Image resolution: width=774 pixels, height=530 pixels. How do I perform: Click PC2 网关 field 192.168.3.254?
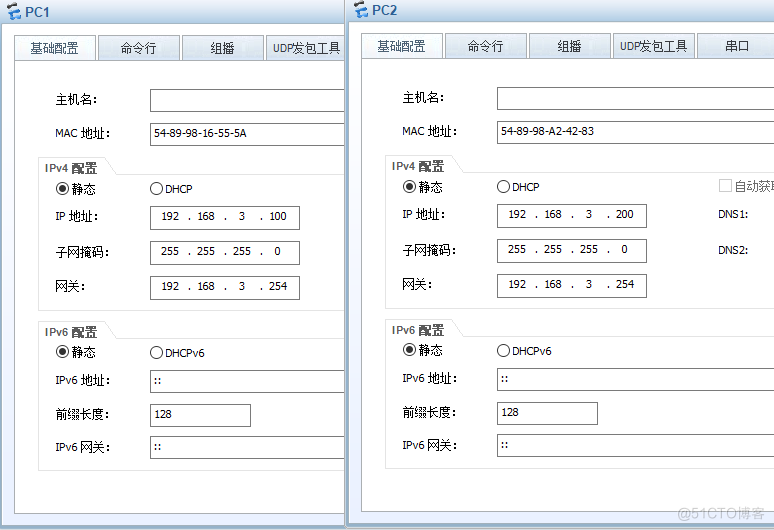point(572,286)
